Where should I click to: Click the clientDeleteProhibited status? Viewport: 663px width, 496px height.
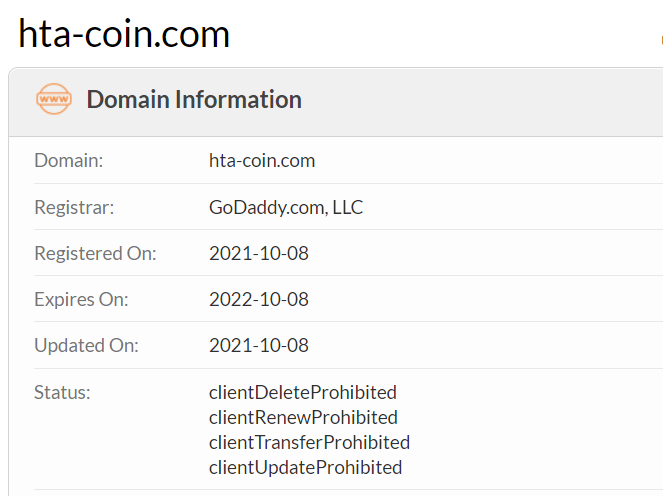point(303,392)
